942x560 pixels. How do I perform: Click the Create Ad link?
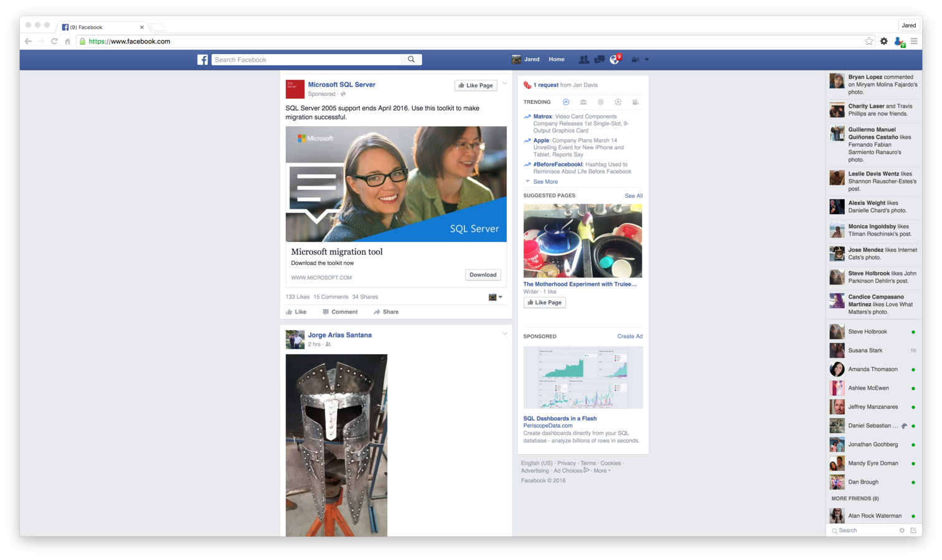click(630, 337)
